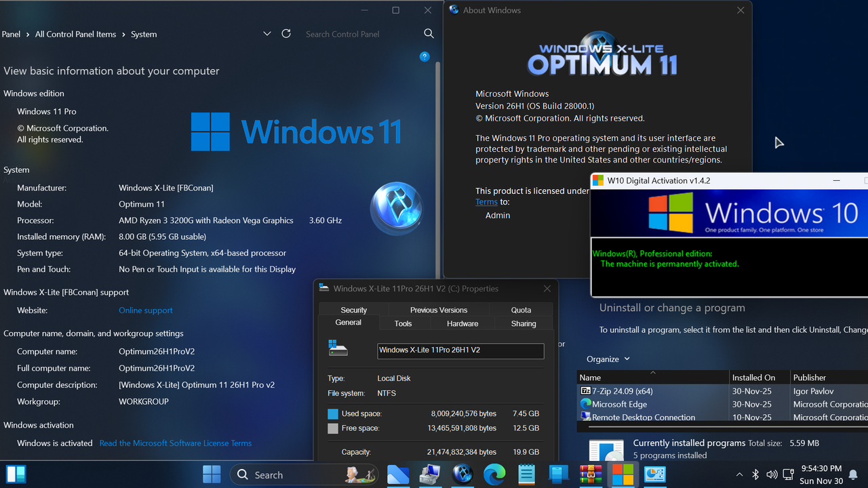Switch to the Tools tab in Properties

(403, 323)
